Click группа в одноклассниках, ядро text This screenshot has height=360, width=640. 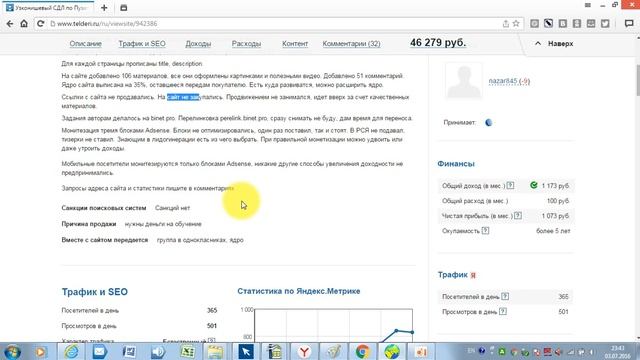tap(200, 240)
